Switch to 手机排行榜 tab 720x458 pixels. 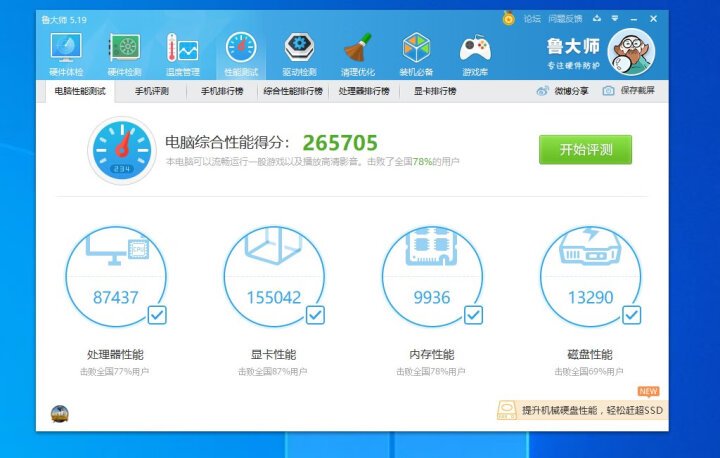222,91
